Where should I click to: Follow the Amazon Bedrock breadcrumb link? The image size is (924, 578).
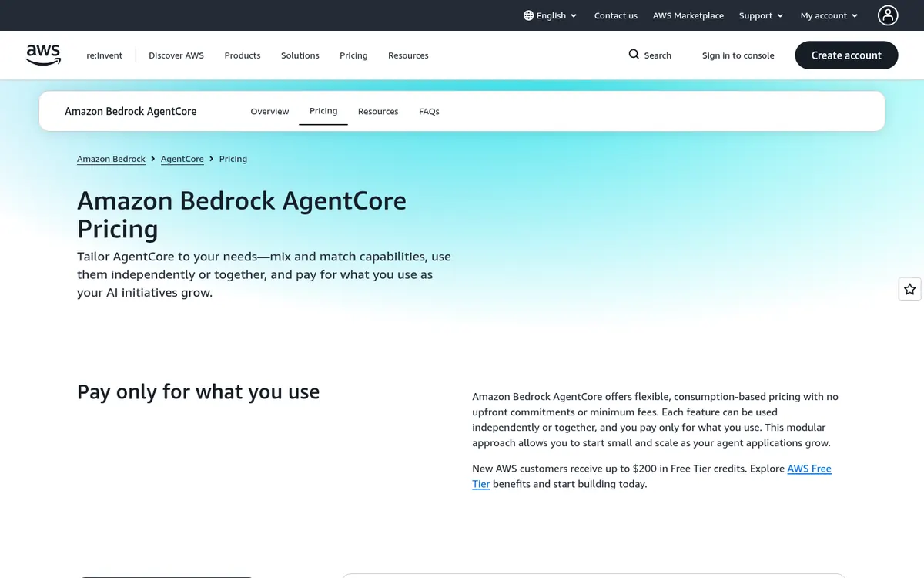tap(111, 159)
